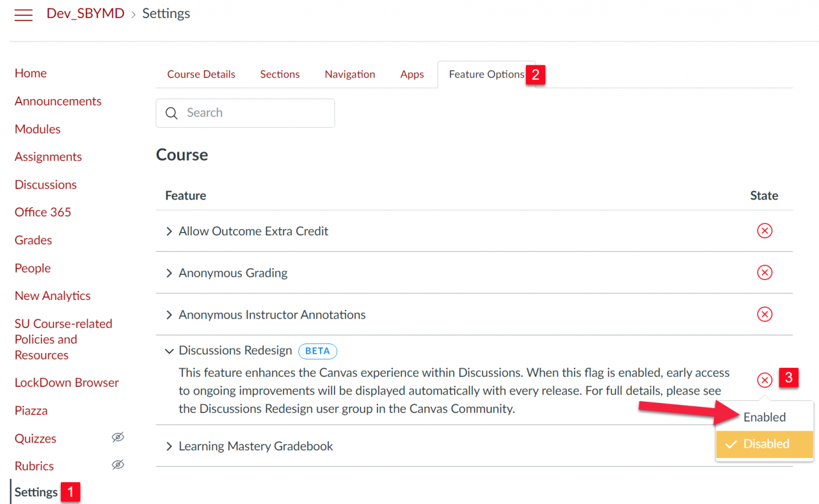Click the state icon for Anonymous Instructor Annotations

tap(765, 314)
